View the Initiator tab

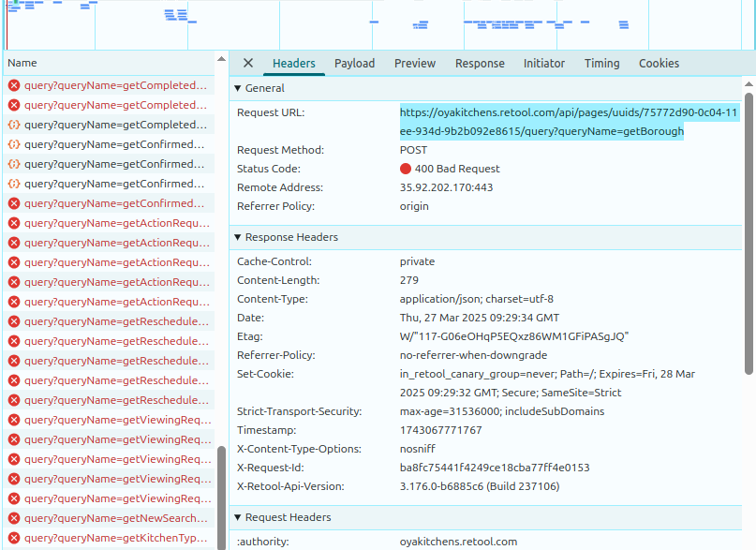pyautogui.click(x=543, y=64)
